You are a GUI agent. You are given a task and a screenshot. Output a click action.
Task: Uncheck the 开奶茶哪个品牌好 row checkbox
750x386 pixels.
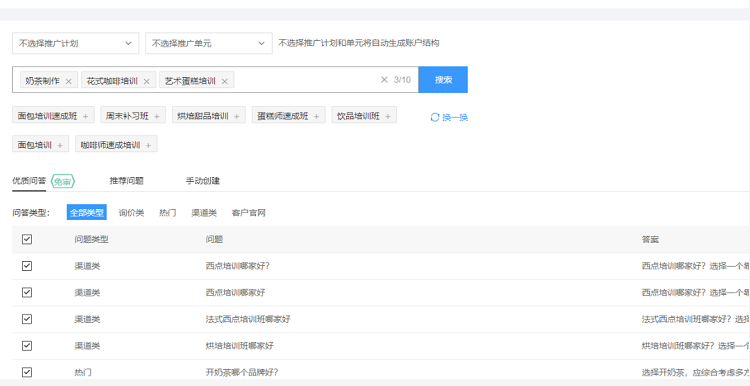coord(27,372)
